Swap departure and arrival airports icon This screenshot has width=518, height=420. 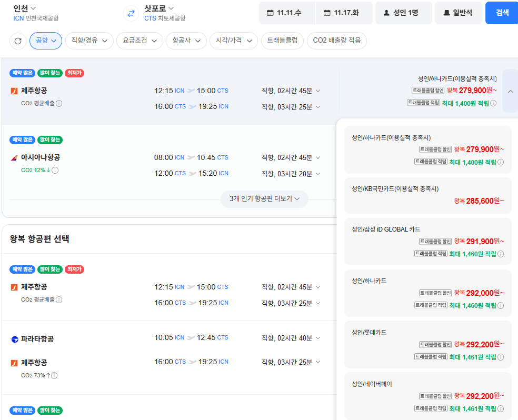[131, 13]
